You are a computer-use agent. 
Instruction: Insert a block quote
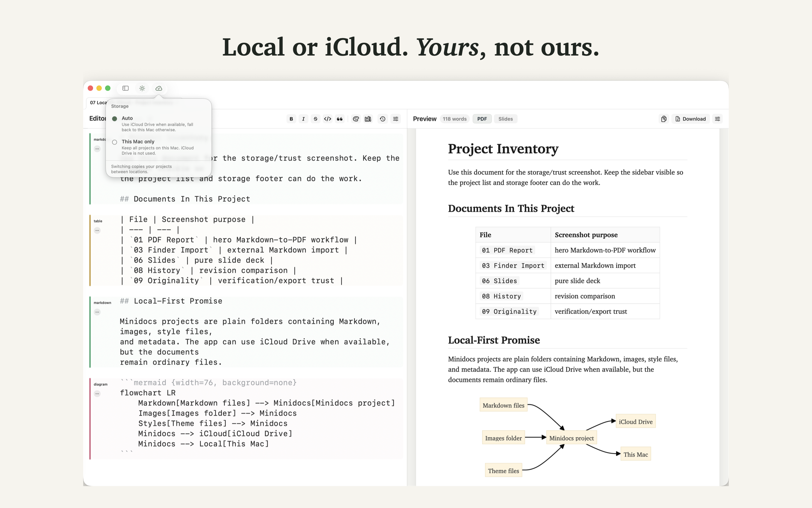tap(339, 119)
